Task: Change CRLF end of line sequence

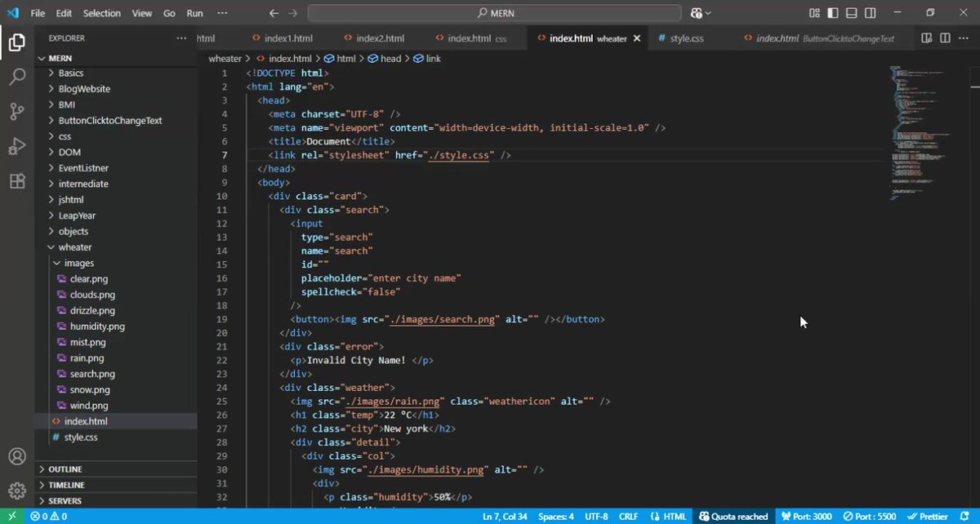Action: [628, 517]
